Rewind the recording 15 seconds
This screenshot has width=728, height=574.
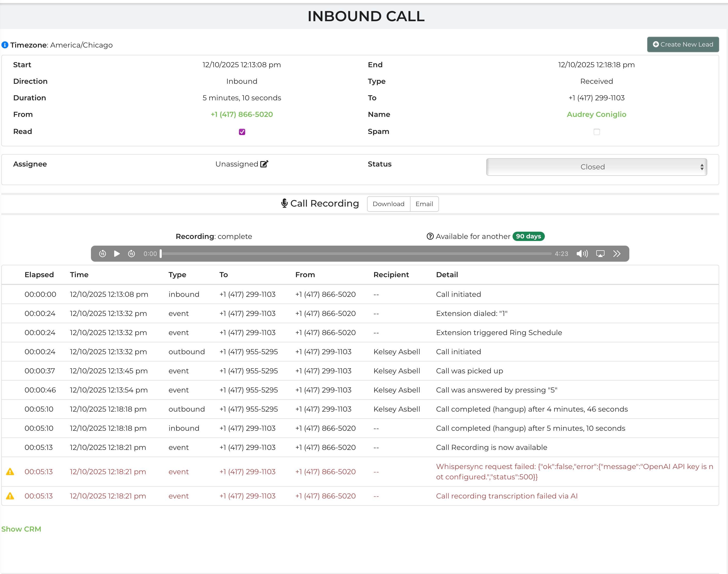tap(102, 254)
